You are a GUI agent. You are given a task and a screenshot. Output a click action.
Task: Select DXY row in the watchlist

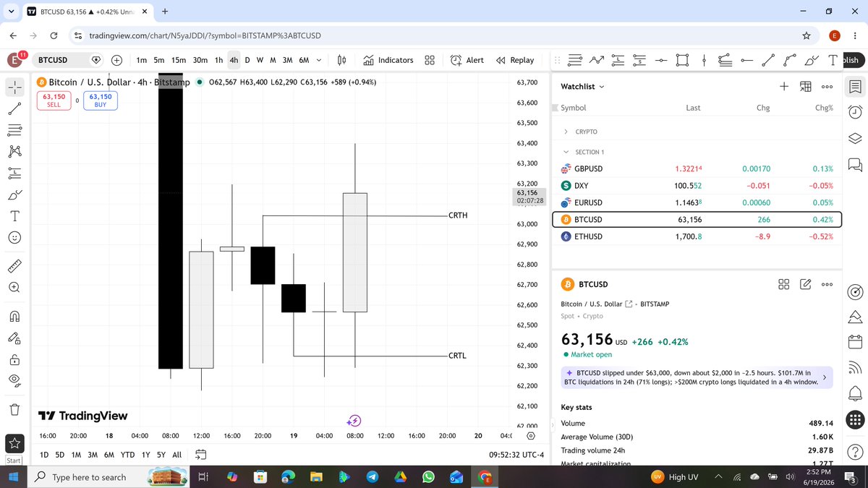tap(697, 186)
